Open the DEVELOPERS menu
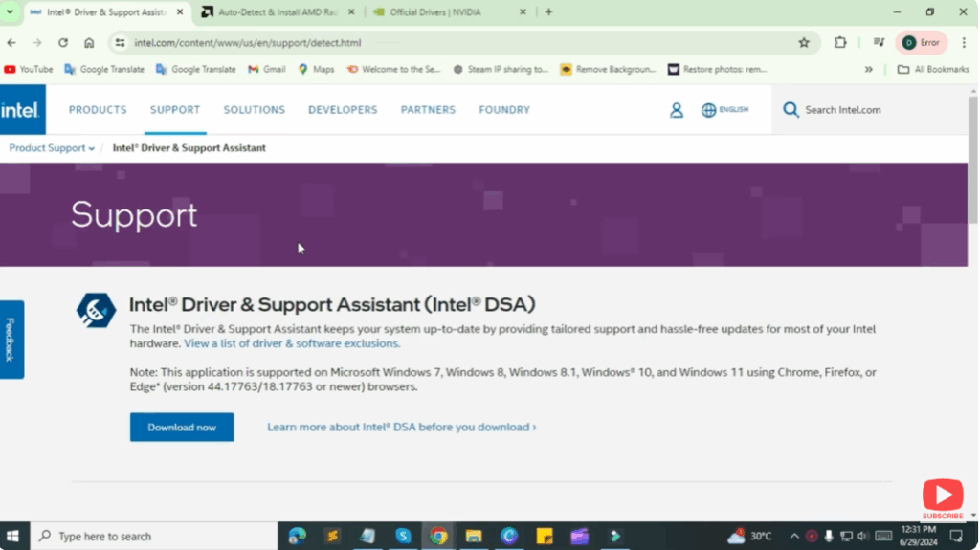980x550 pixels. pyautogui.click(x=343, y=110)
